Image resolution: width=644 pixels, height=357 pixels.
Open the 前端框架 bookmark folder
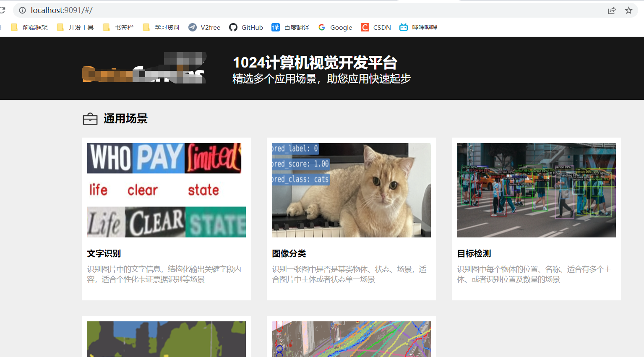pos(29,27)
